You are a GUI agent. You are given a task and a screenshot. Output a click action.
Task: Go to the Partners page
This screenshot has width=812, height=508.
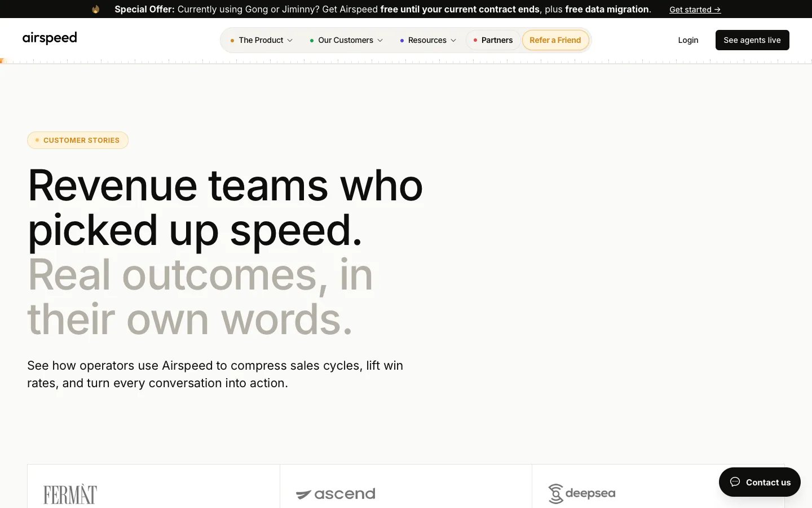493,40
